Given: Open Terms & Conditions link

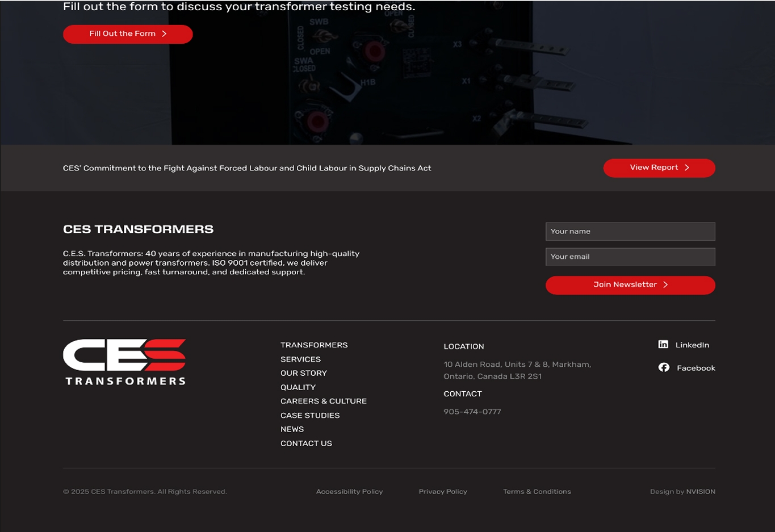Looking at the screenshot, I should (537, 492).
